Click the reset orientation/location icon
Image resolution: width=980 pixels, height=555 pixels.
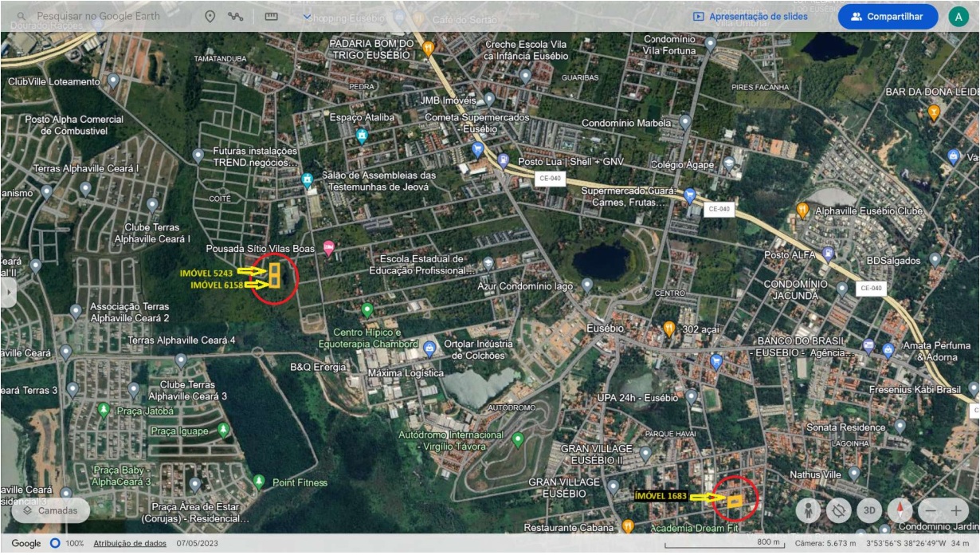click(839, 510)
